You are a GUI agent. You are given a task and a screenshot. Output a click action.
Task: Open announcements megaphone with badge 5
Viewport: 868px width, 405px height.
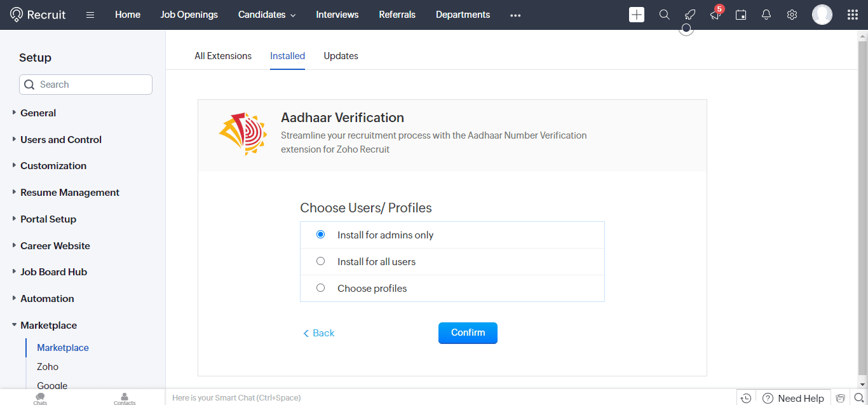coord(715,14)
